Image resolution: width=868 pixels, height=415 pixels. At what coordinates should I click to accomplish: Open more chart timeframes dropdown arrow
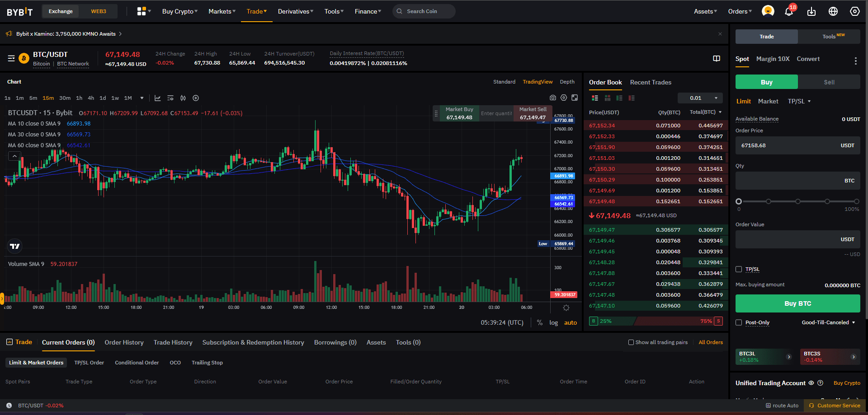[x=142, y=98]
